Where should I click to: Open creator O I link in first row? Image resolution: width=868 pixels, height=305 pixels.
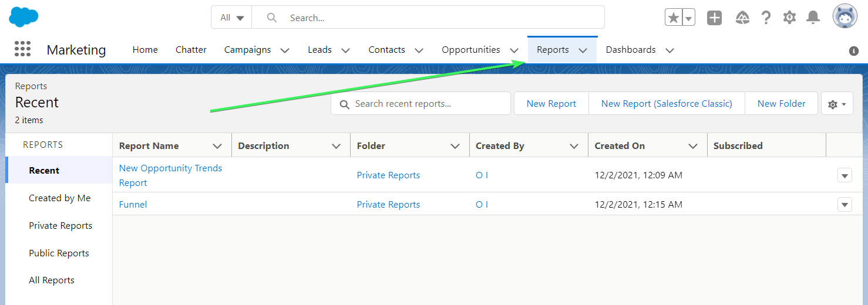[x=482, y=175]
